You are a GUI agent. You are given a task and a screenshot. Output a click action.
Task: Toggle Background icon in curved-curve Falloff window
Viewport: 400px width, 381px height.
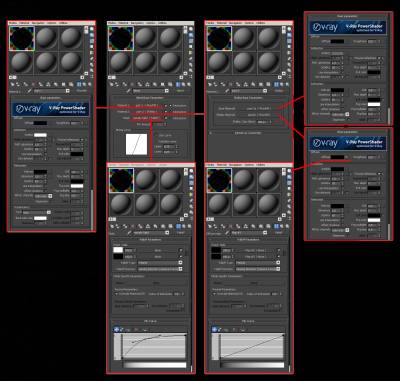point(192,183)
